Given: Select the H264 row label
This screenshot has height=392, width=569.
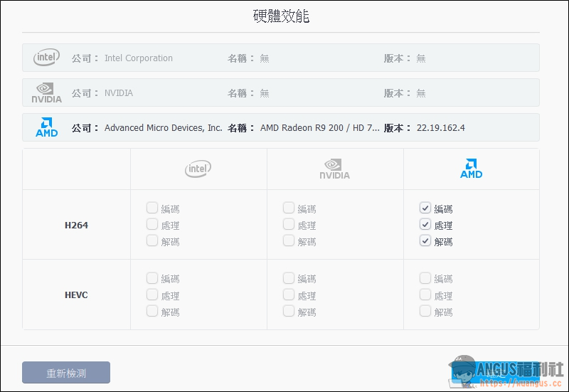Looking at the screenshot, I should (x=76, y=225).
